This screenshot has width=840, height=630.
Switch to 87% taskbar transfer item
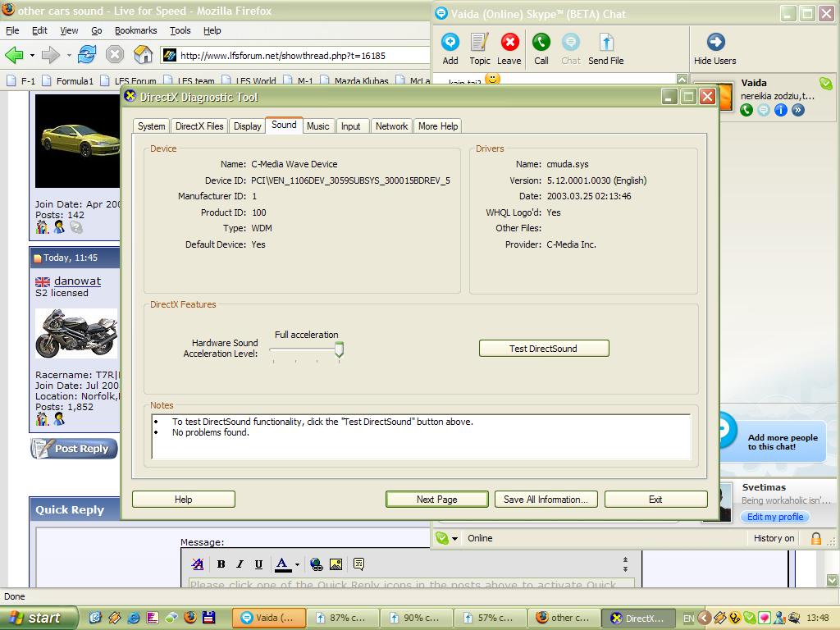tap(343, 618)
